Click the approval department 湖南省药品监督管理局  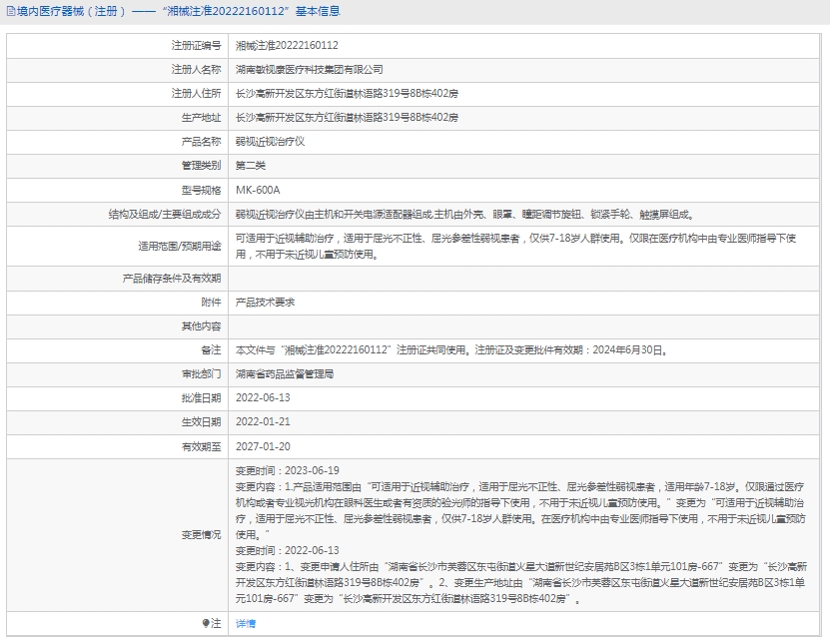(285, 373)
